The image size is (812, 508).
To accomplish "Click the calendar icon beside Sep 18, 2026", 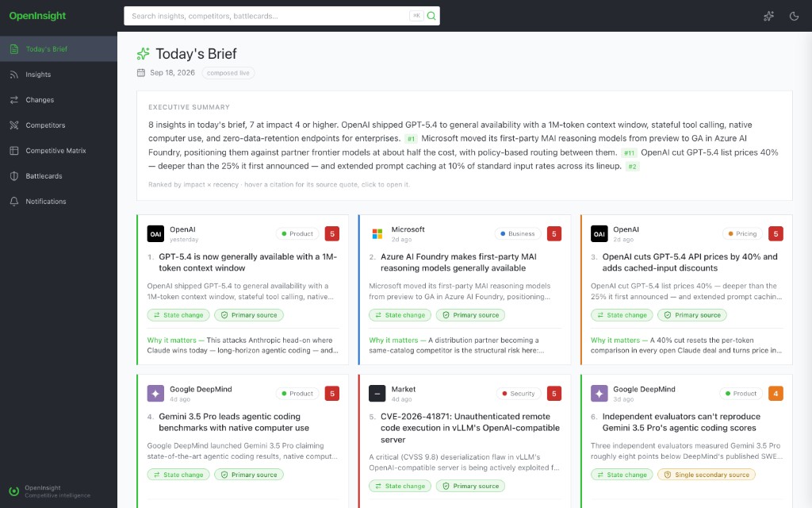I will click(141, 72).
